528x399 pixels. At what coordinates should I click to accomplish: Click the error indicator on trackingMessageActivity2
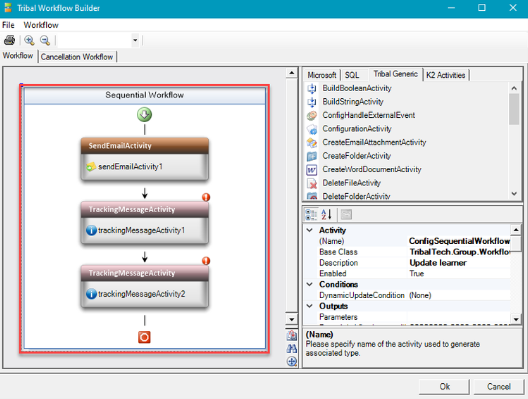coord(206,261)
